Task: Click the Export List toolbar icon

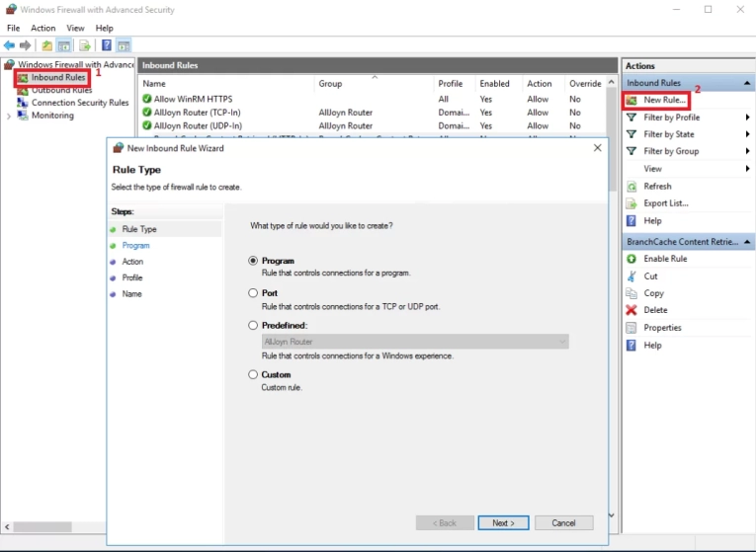Action: (x=85, y=45)
